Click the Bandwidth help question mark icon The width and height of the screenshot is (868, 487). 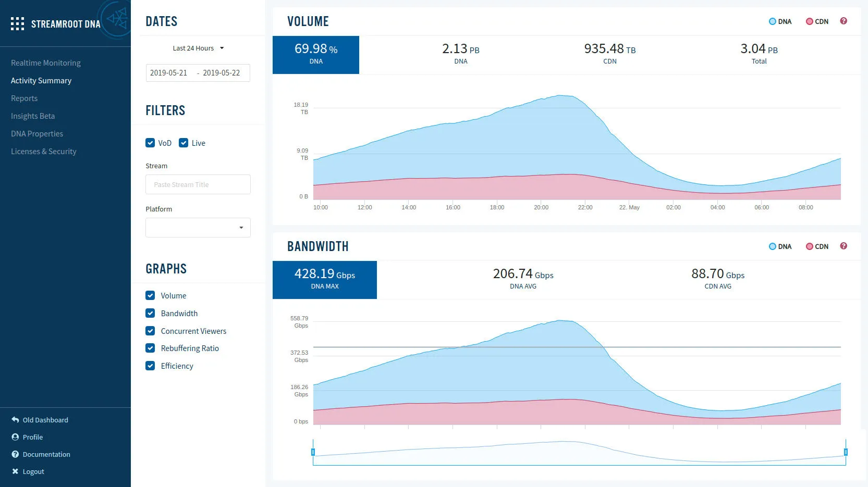point(843,246)
